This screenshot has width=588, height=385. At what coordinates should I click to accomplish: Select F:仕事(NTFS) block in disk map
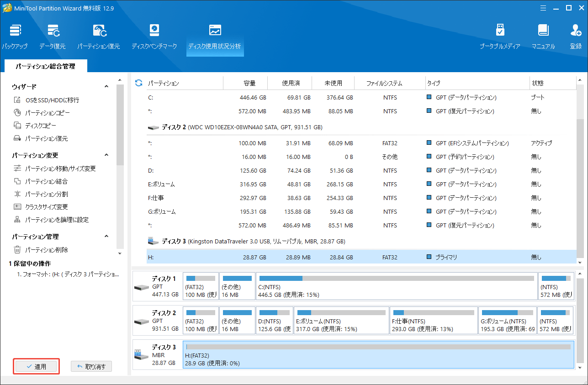tap(434, 320)
